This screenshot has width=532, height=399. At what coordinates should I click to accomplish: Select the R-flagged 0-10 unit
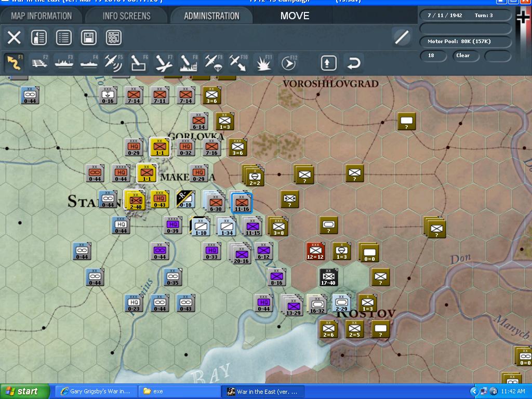click(x=185, y=199)
